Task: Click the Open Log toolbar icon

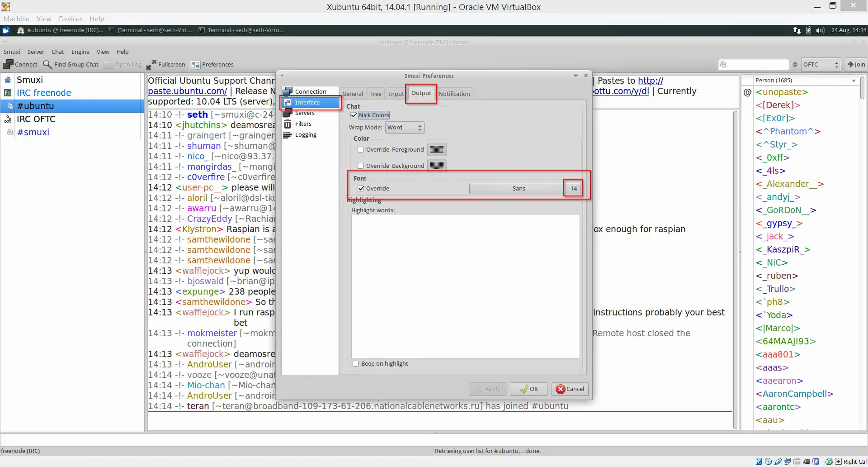Action: (108, 65)
